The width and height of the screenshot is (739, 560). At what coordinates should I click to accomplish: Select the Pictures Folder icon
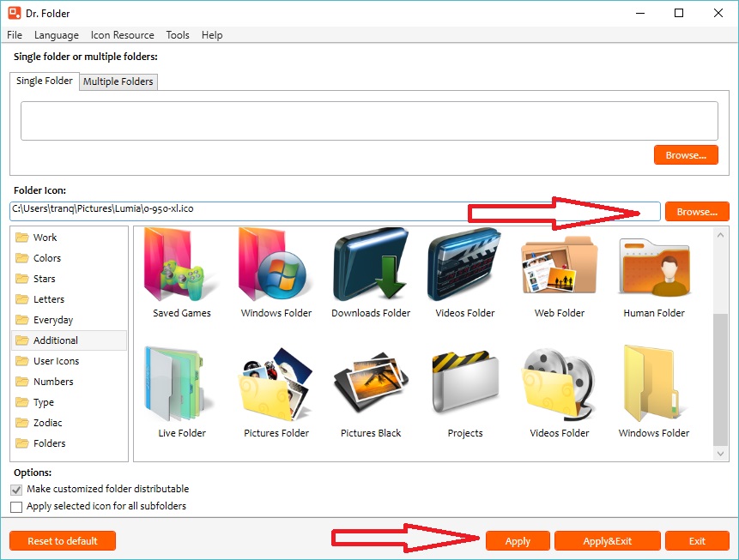point(275,386)
